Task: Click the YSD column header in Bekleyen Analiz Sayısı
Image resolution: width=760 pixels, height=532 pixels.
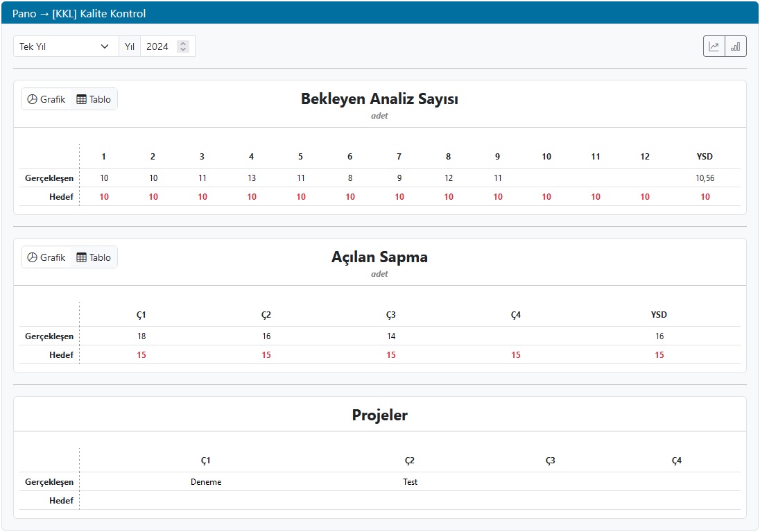Action: (x=705, y=157)
